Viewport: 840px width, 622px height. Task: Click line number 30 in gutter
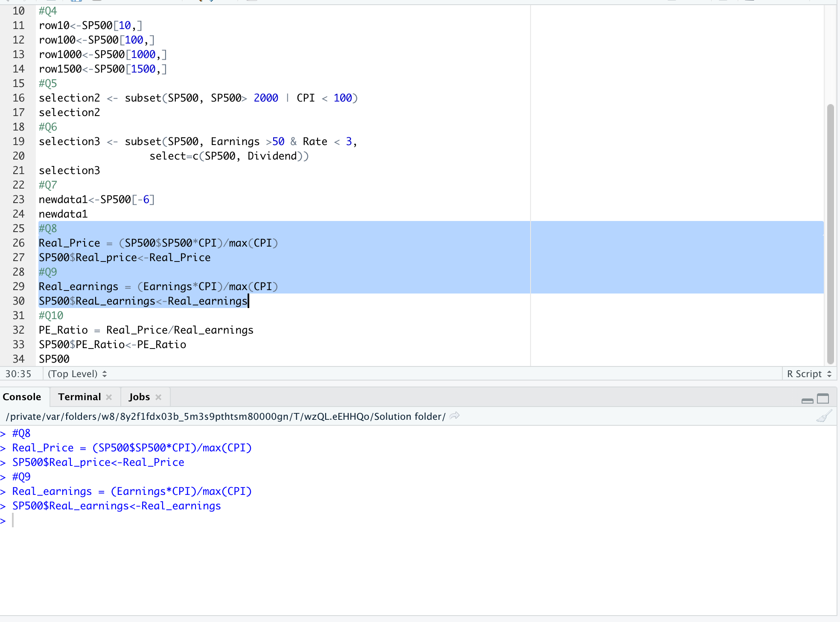(x=18, y=301)
